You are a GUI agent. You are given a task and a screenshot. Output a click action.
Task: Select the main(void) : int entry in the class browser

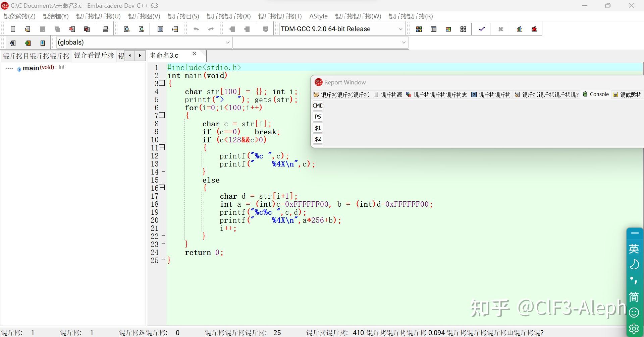(x=41, y=68)
